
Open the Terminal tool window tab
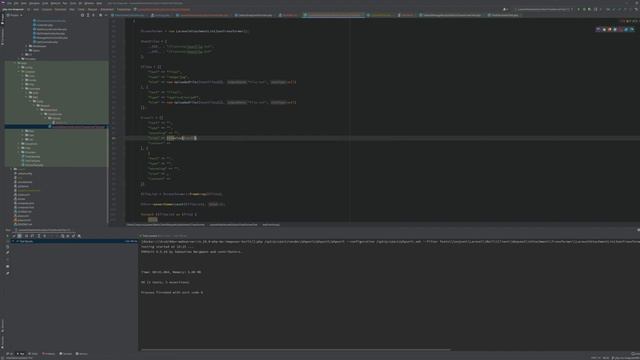66,354
